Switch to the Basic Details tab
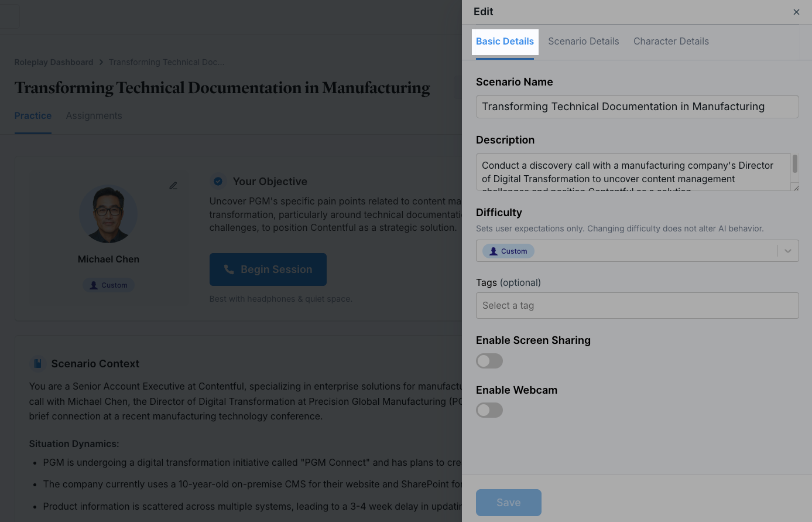The image size is (812, 522). point(505,42)
